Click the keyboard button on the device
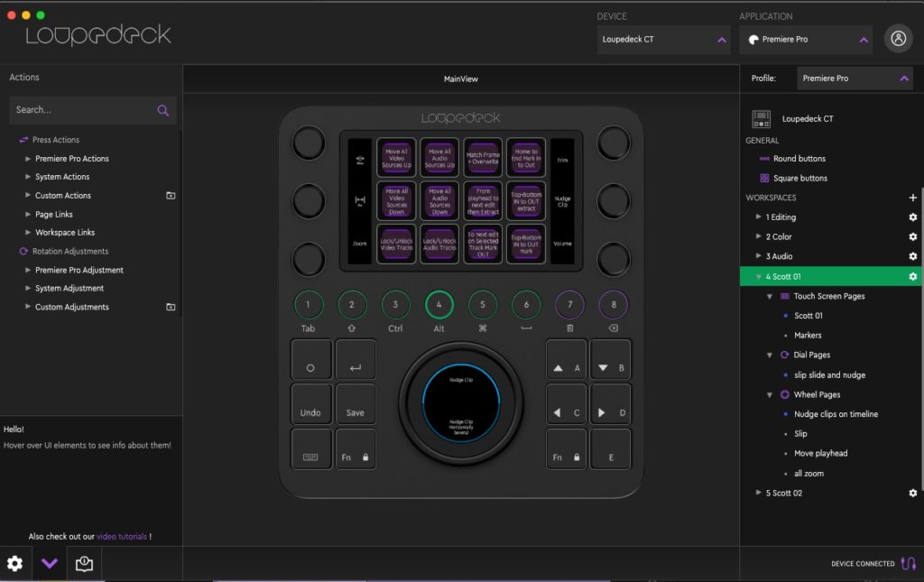924x582 pixels. click(x=310, y=449)
